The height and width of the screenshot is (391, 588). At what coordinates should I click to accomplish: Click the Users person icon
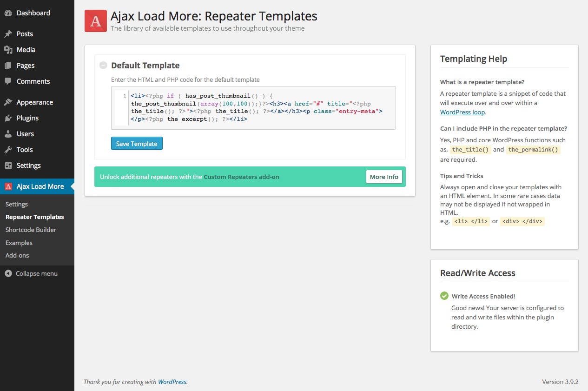[x=8, y=134]
